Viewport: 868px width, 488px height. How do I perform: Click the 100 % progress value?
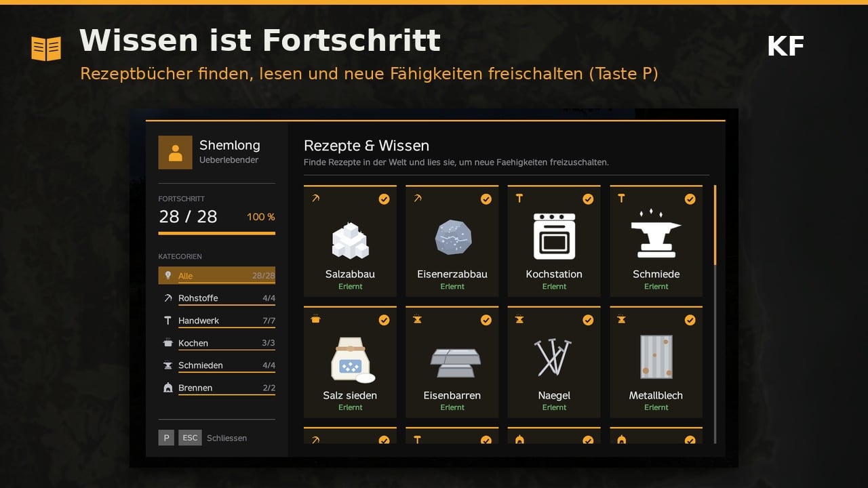click(x=261, y=217)
